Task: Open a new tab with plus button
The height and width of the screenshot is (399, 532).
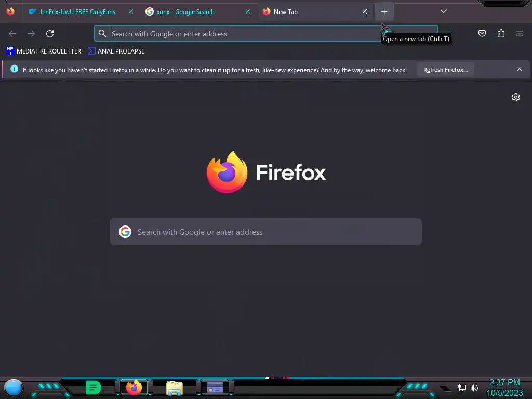Action: 384,12
